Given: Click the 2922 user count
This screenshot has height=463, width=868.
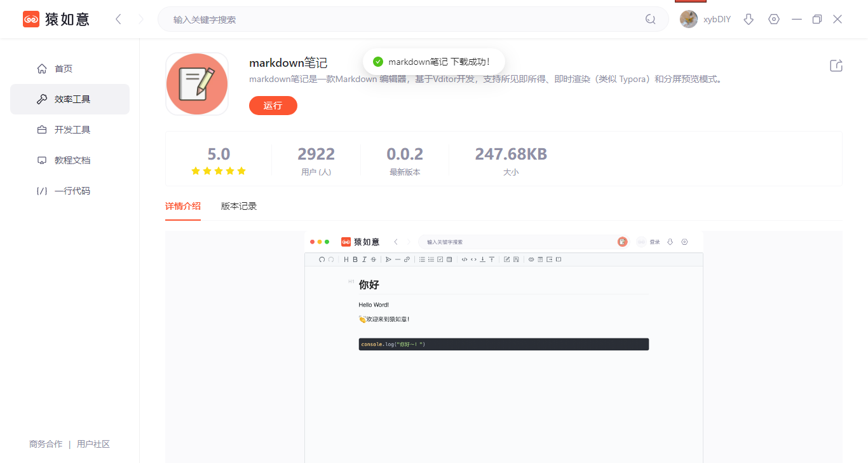Looking at the screenshot, I should pos(316,154).
